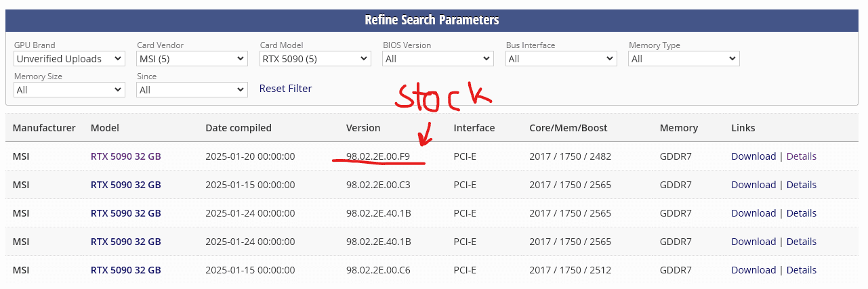Click the Reset Filter link
Image resolution: width=868 pixels, height=289 pixels.
point(285,89)
